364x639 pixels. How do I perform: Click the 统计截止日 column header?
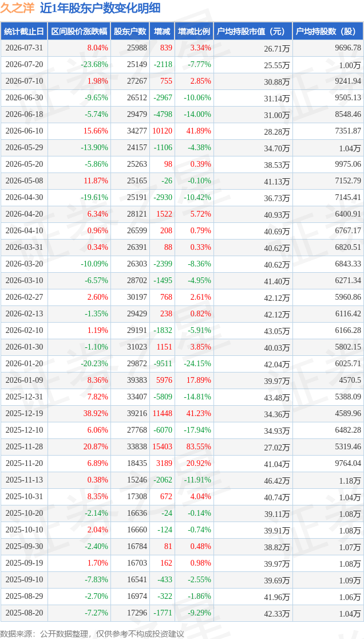tap(24, 32)
